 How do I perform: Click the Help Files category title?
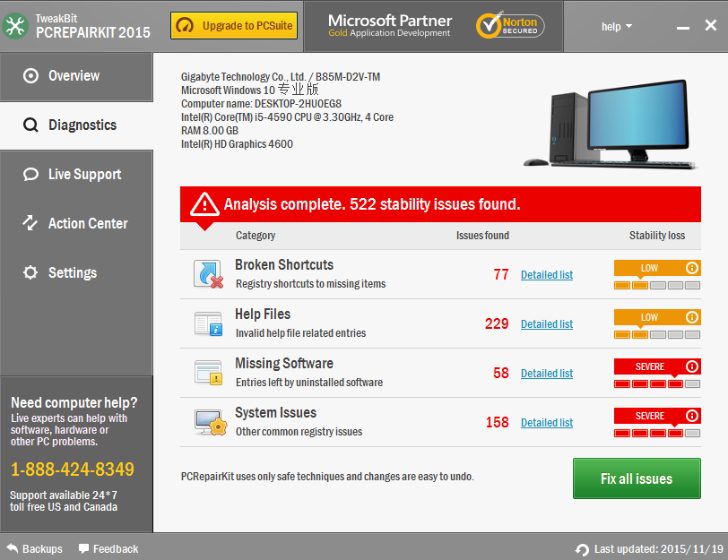click(x=263, y=314)
